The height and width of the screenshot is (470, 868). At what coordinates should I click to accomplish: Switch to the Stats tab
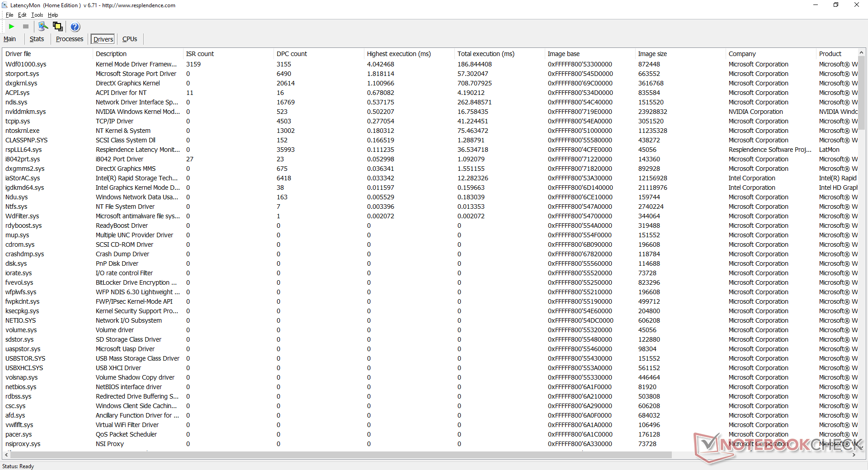click(37, 39)
